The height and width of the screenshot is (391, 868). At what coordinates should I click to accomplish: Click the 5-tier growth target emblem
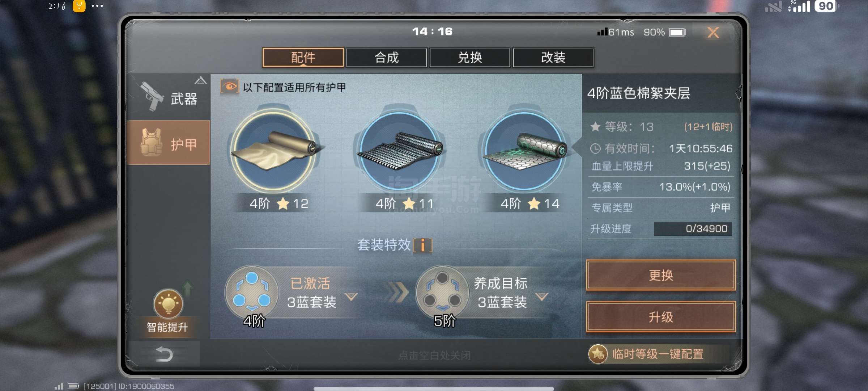(442, 293)
